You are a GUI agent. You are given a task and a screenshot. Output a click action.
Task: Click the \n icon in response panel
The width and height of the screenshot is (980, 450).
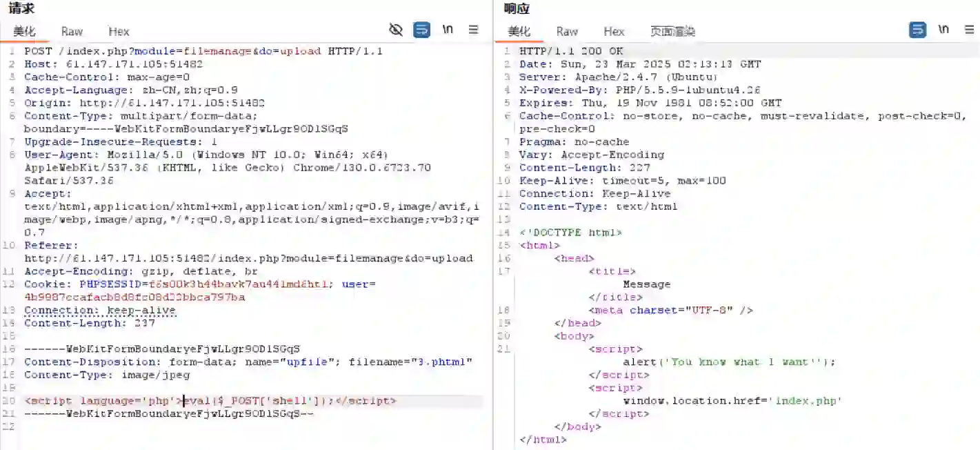pos(943,30)
